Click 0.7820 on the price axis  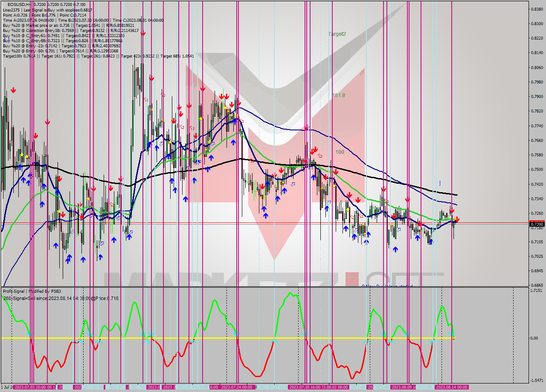(x=536, y=111)
